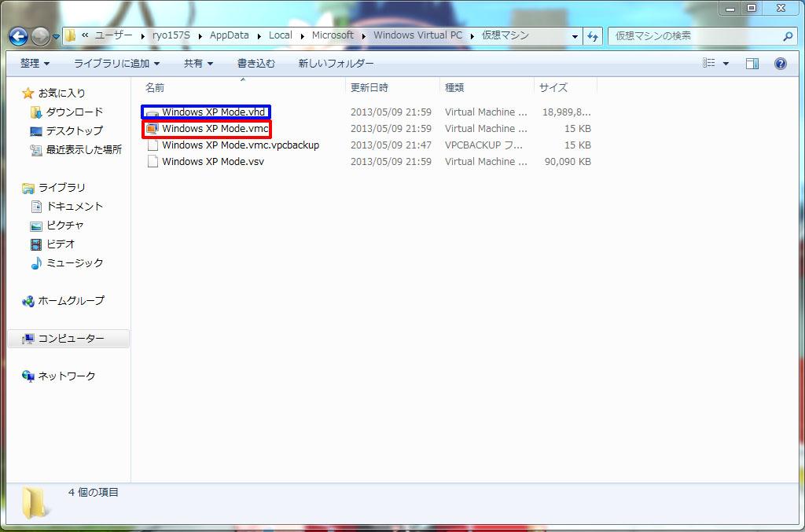This screenshot has height=532, width=805.
Task: Click the 書き込む toolbar button
Action: 256,64
